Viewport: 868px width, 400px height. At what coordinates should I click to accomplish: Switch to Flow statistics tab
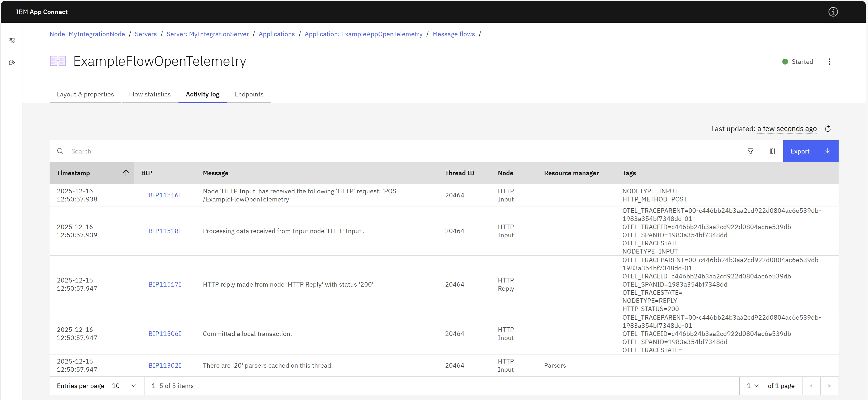pos(150,94)
